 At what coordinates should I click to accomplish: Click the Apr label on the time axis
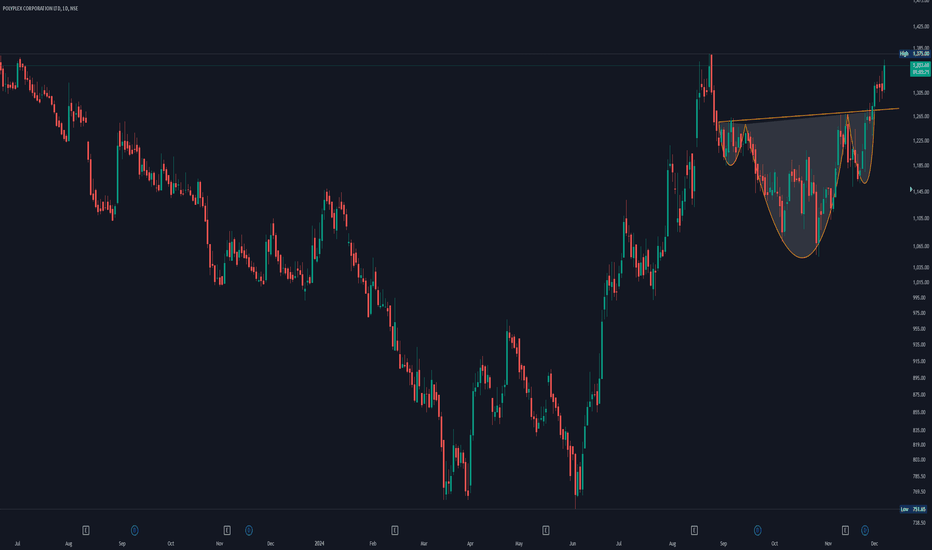coord(470,543)
